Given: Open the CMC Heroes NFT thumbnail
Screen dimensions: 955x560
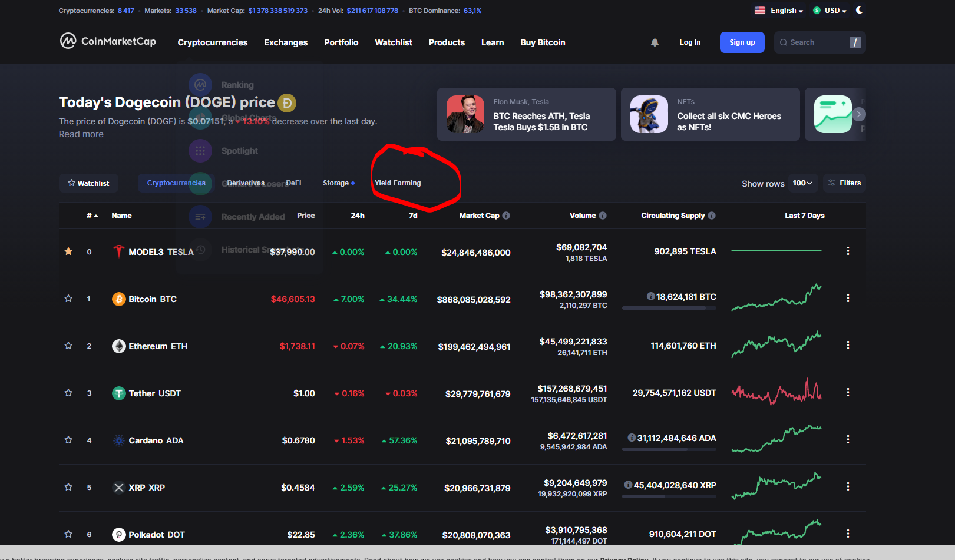Looking at the screenshot, I should [x=649, y=114].
